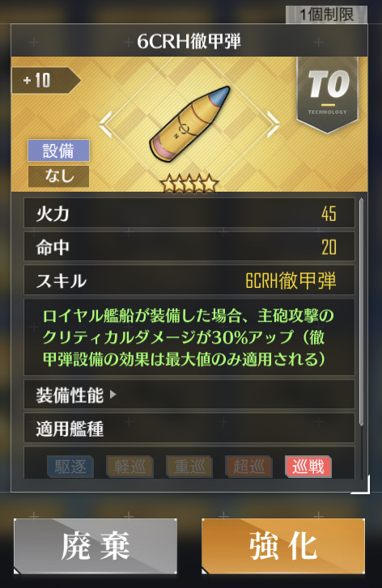Tap the 重巡 ship type tag

[189, 467]
